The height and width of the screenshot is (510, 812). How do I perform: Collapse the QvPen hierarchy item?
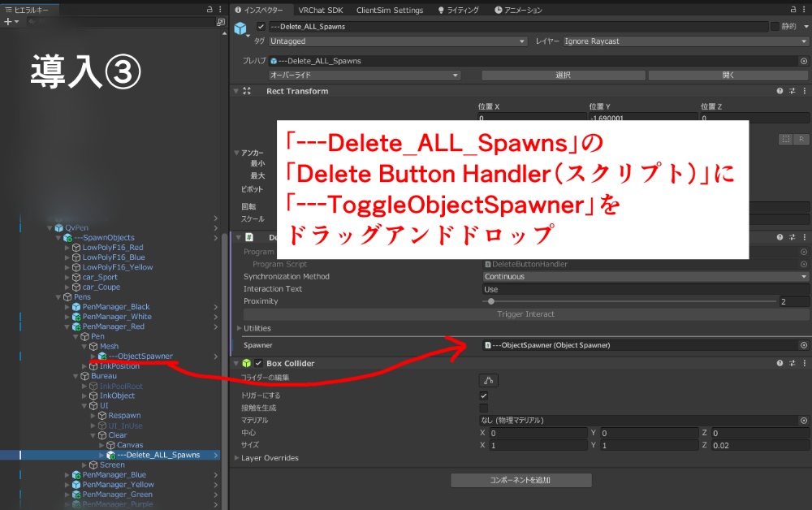(x=50, y=228)
